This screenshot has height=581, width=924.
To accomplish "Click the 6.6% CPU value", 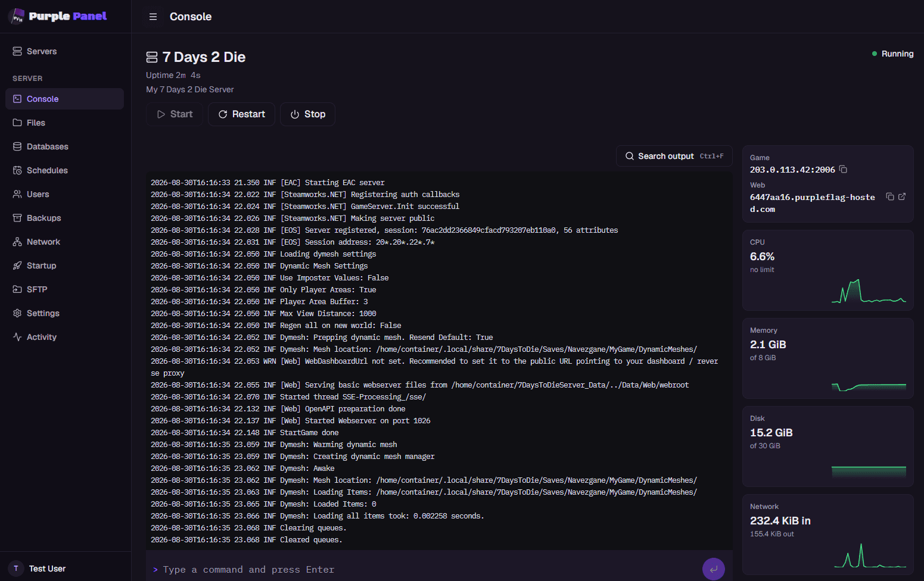I will [762, 257].
